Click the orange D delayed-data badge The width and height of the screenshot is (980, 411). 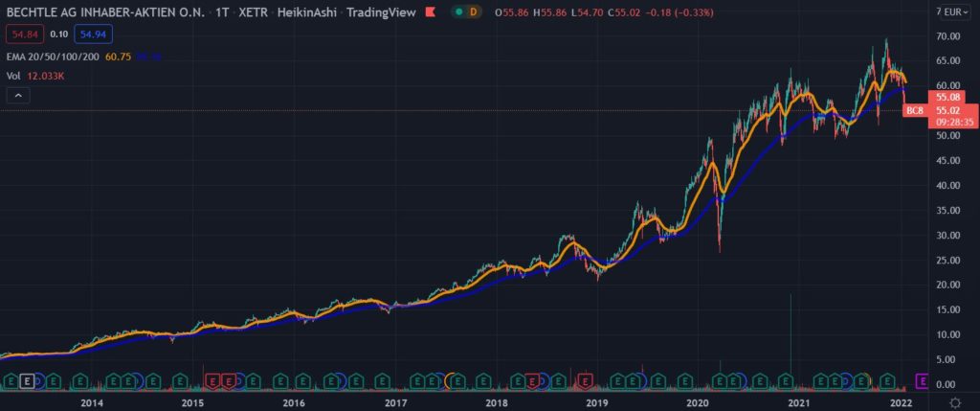point(474,12)
